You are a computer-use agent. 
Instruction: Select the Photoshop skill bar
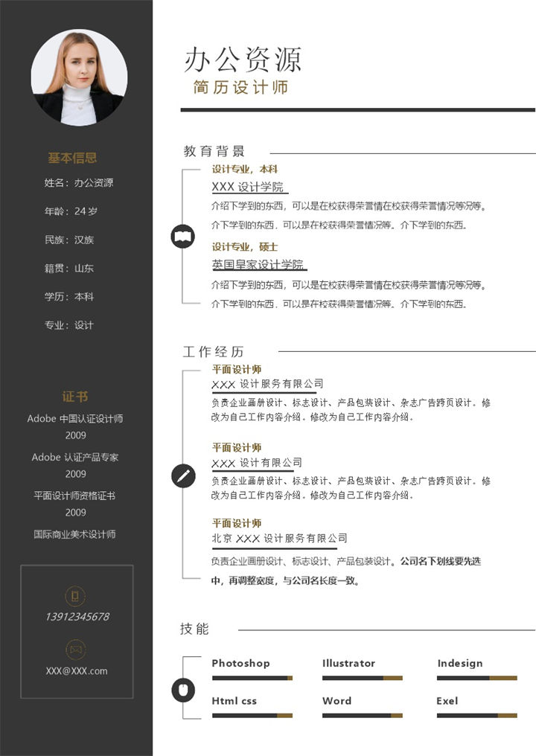(x=252, y=678)
